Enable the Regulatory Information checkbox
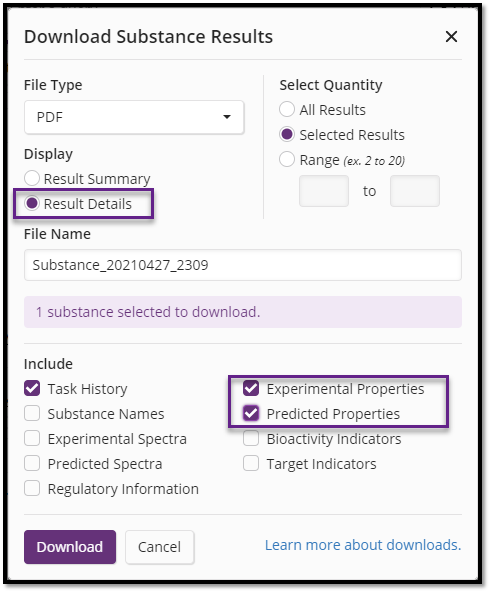 tap(32, 488)
